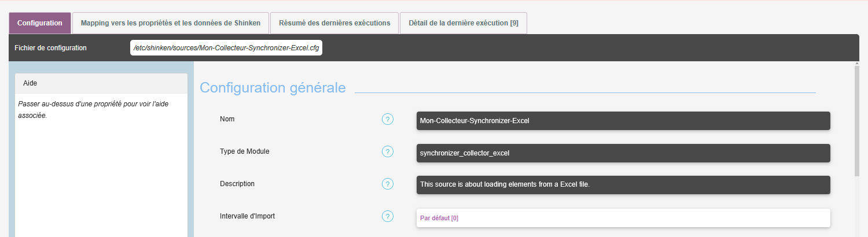Click the help icon for Intervalle d'Import

388,217
